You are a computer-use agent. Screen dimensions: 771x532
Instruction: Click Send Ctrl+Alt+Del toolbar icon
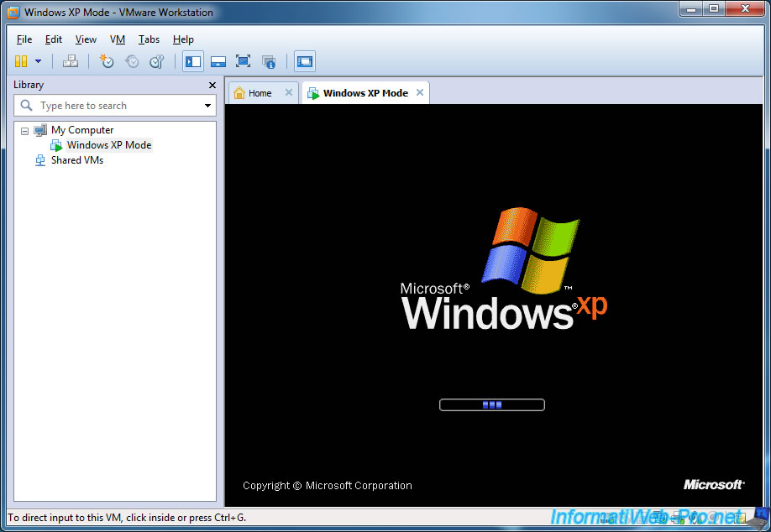[x=71, y=61]
